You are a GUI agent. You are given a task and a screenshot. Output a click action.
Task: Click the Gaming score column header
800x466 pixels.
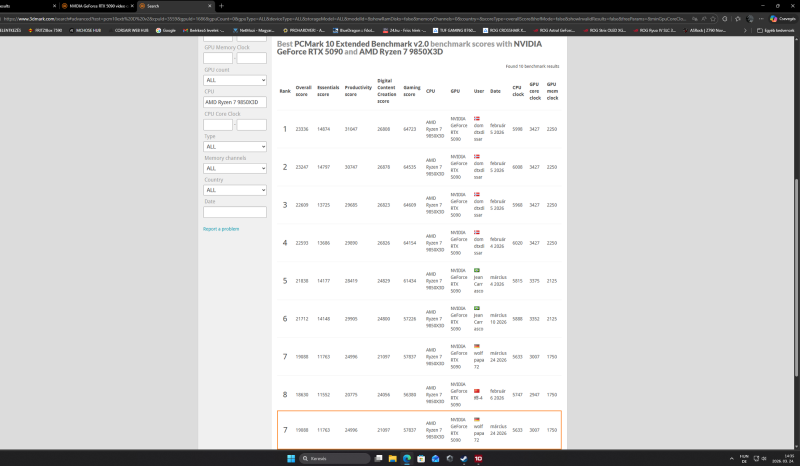(412, 91)
